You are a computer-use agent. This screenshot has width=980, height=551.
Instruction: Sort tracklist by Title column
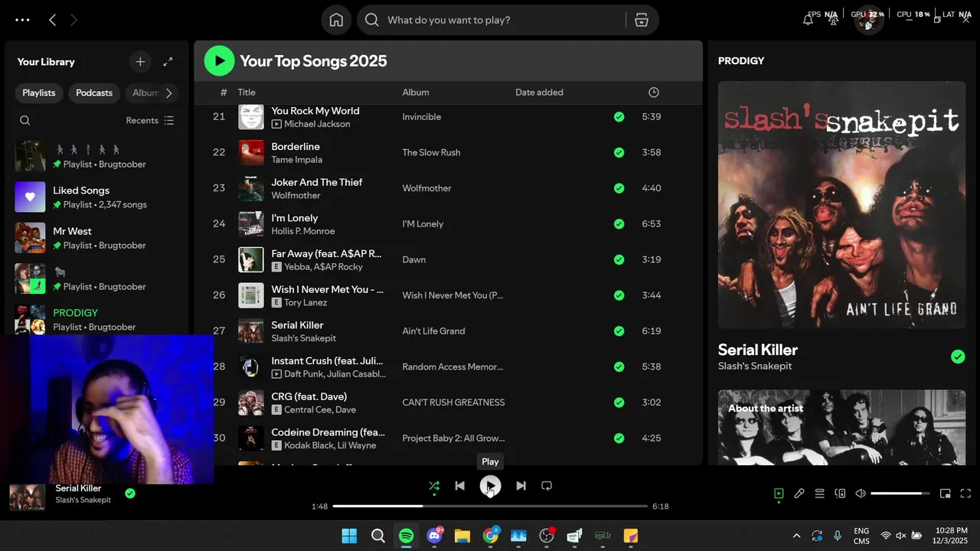247,93
